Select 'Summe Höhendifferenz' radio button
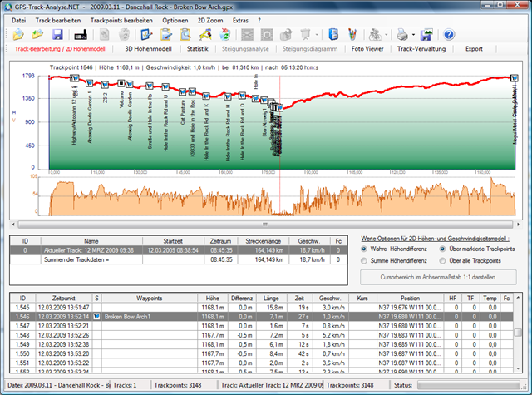The height and width of the screenshot is (395, 532). (x=364, y=260)
